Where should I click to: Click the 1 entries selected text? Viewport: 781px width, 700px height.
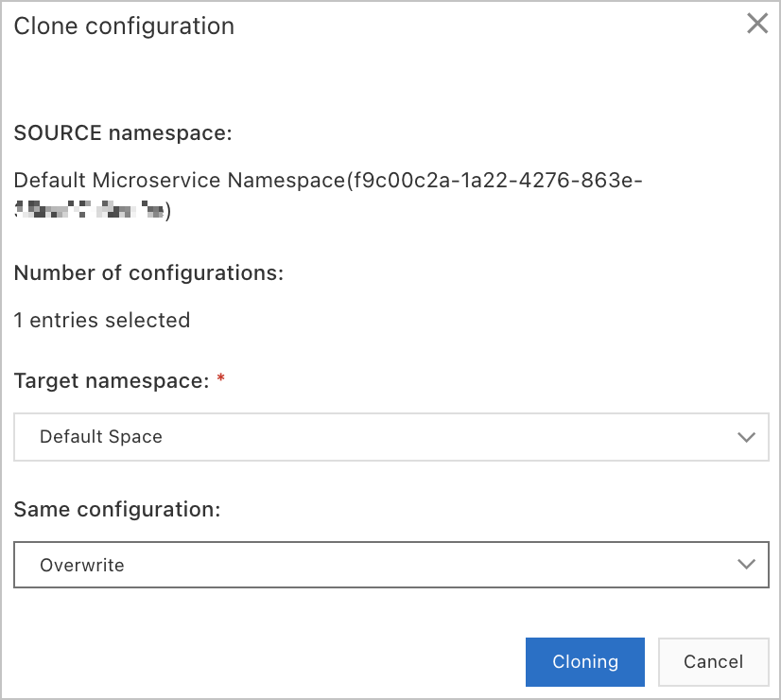click(101, 320)
